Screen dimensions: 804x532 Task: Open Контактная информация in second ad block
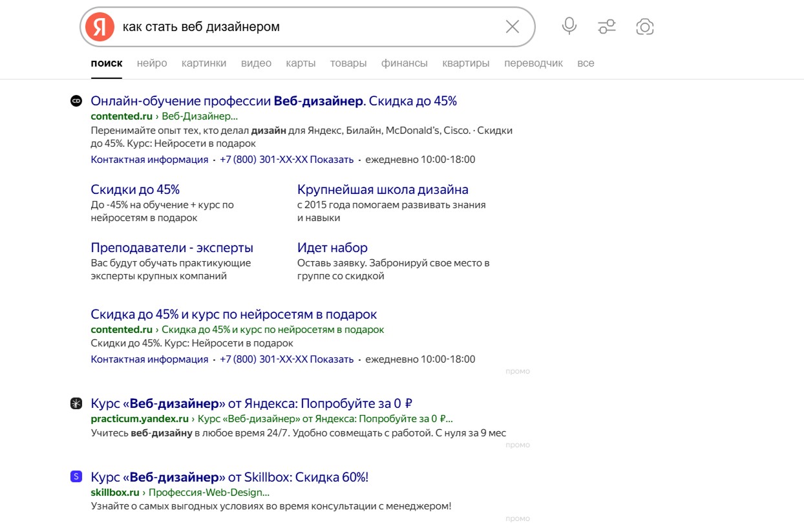149,359
